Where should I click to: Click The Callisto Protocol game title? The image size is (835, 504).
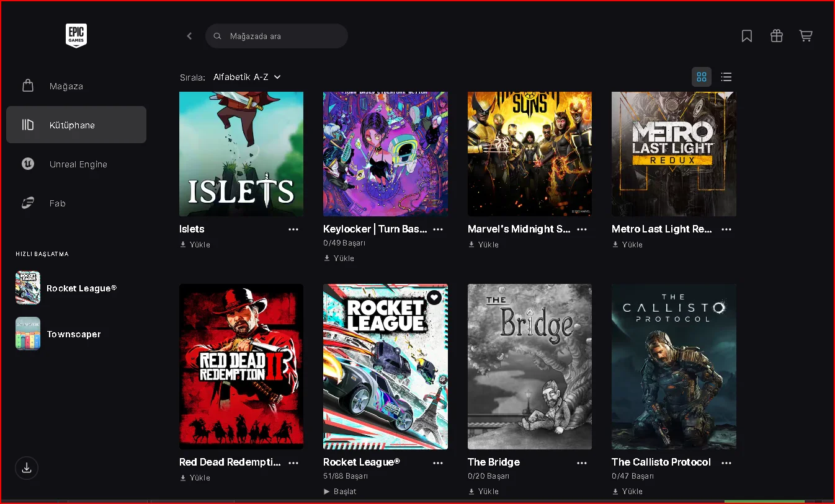pyautogui.click(x=661, y=462)
